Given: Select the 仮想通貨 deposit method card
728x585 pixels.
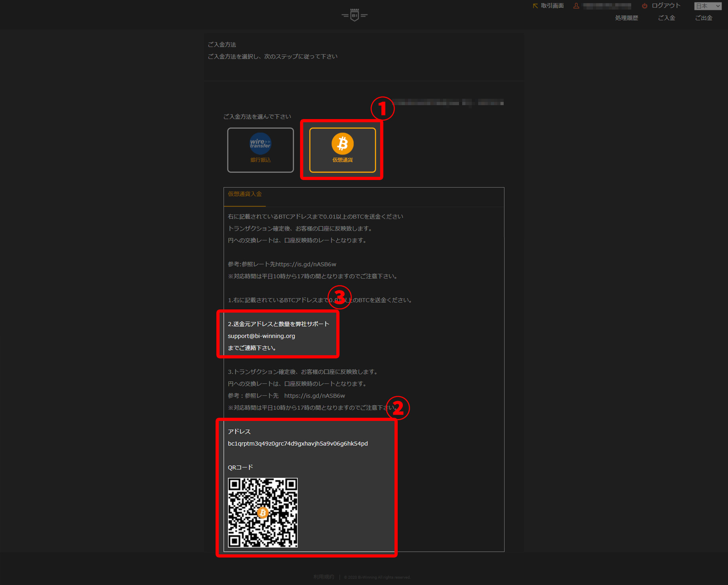Looking at the screenshot, I should pyautogui.click(x=342, y=150).
